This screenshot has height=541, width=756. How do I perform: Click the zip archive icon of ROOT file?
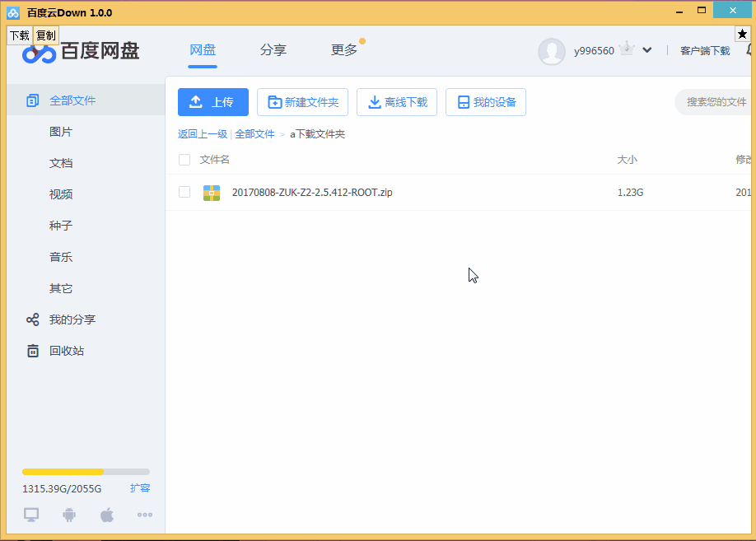[x=212, y=193]
